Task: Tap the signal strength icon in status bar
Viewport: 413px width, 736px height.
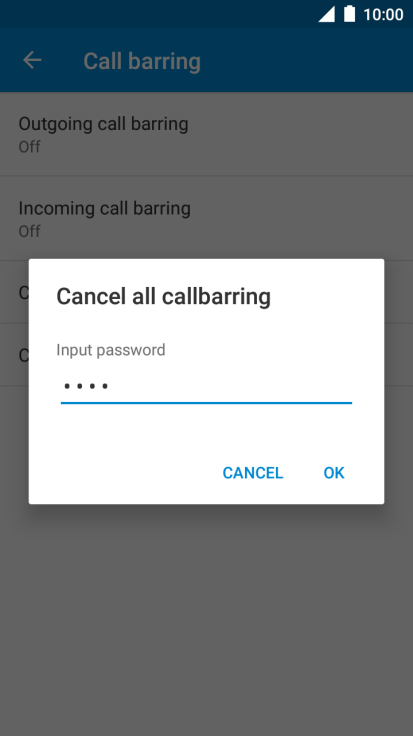Action: [x=327, y=14]
